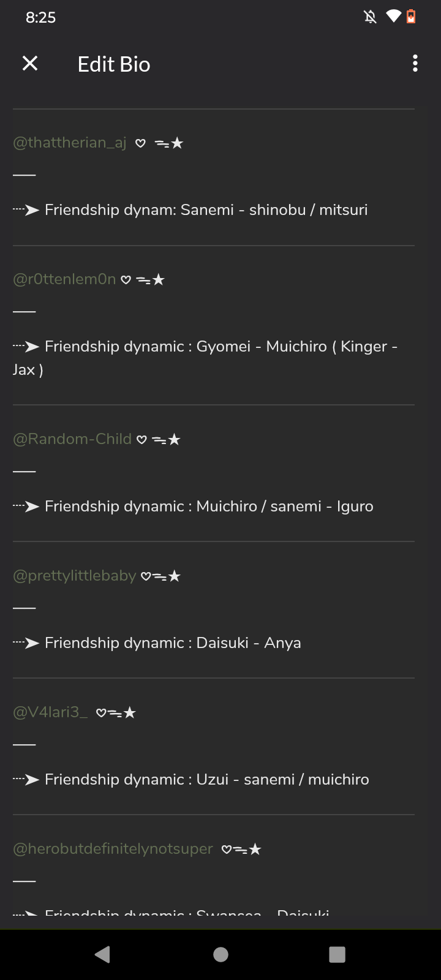
Task: Tap the @Random-Child mention
Action: (72, 439)
